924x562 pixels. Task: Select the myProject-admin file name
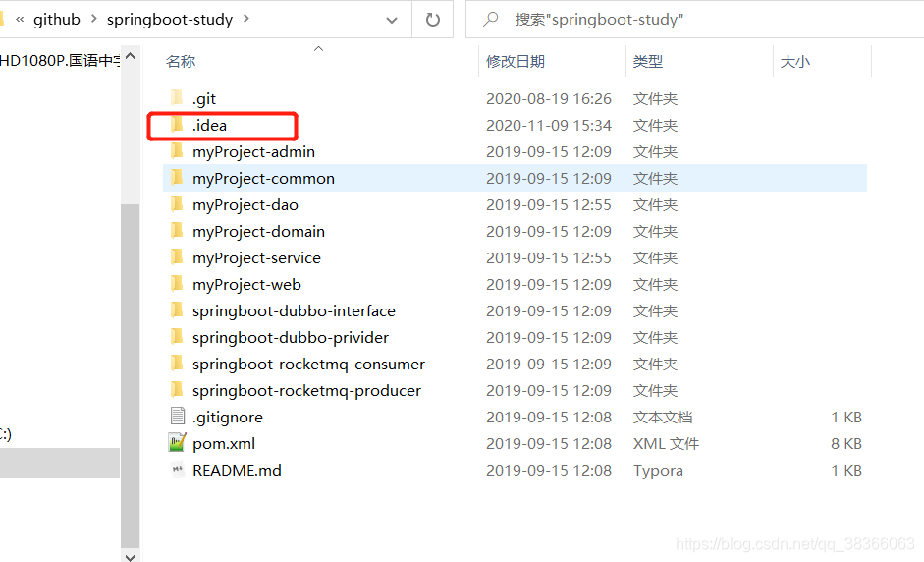pos(253,151)
